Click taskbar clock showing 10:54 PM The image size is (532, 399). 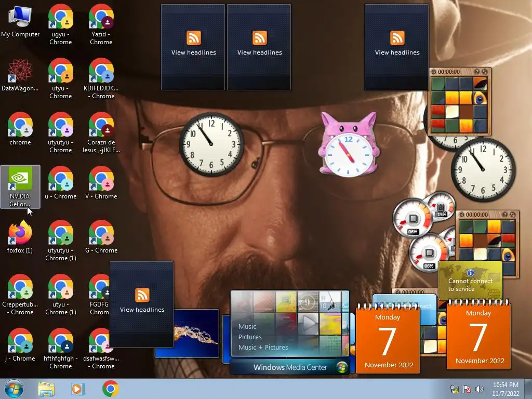coord(506,389)
